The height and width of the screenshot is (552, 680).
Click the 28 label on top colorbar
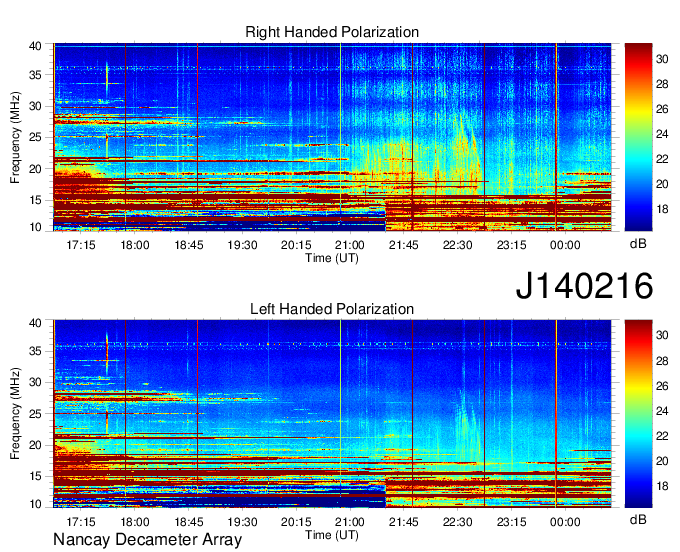[662, 84]
